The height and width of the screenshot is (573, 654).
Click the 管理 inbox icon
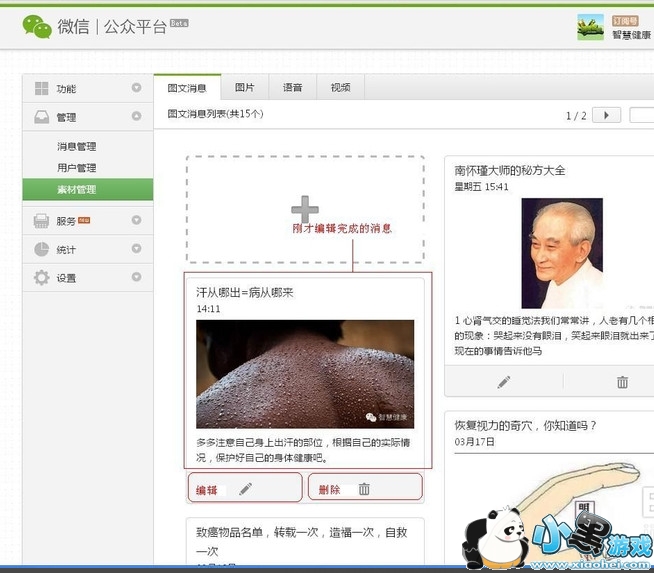click(41, 117)
